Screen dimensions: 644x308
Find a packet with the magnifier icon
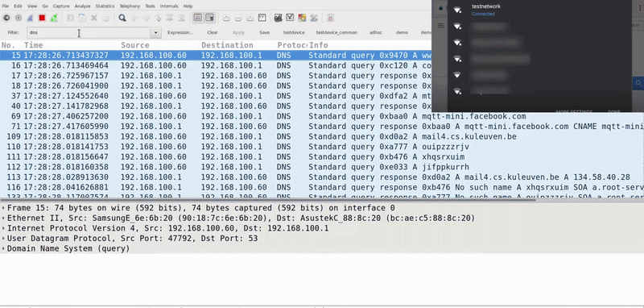point(122,18)
